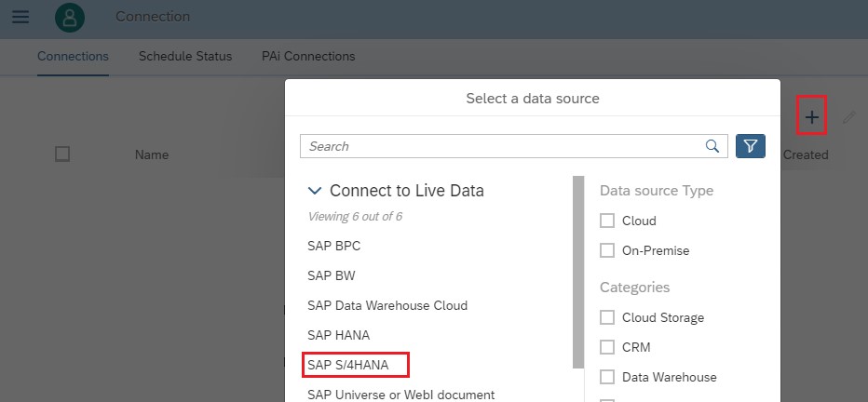The image size is (868, 402).
Task: Click the magnifier search icon
Action: 712,146
